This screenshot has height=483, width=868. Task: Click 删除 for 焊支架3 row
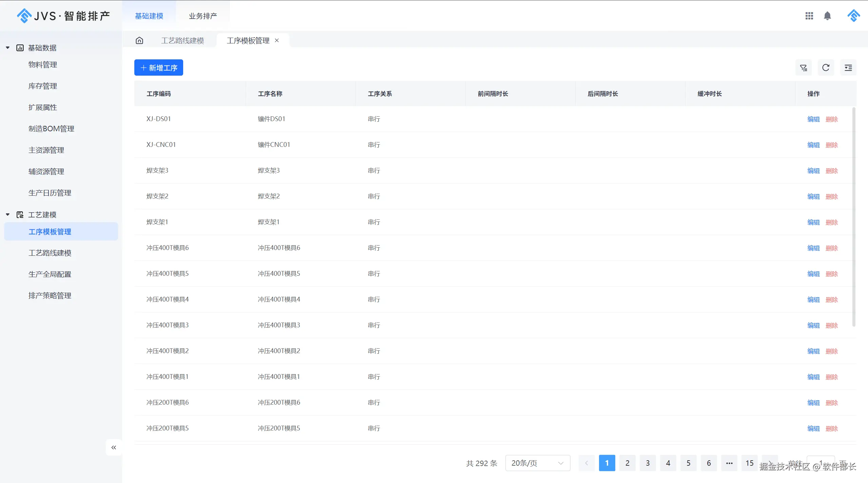(x=831, y=171)
